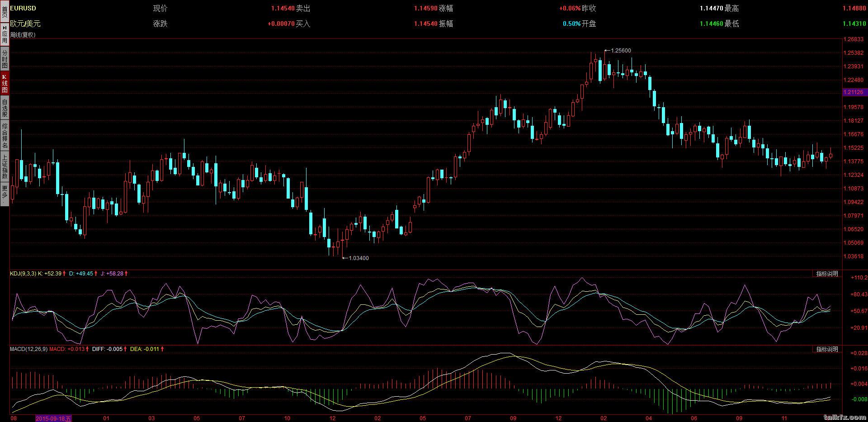Open the 自选股 watchlist tab
This screenshot has width=868, height=422.
[x=4, y=108]
